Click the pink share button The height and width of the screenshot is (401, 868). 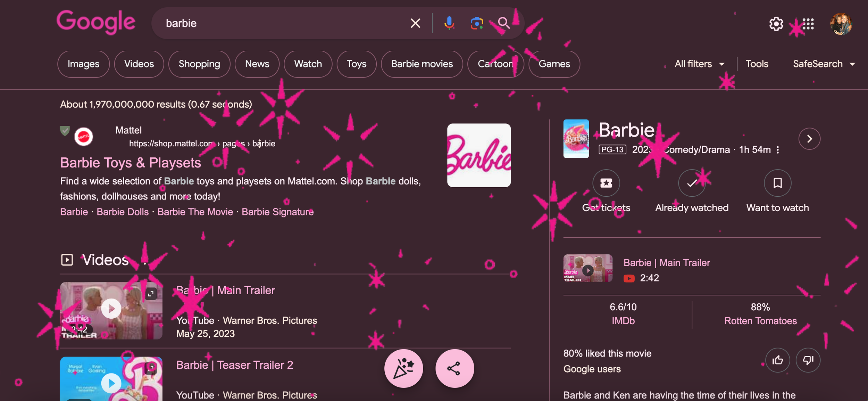click(454, 368)
